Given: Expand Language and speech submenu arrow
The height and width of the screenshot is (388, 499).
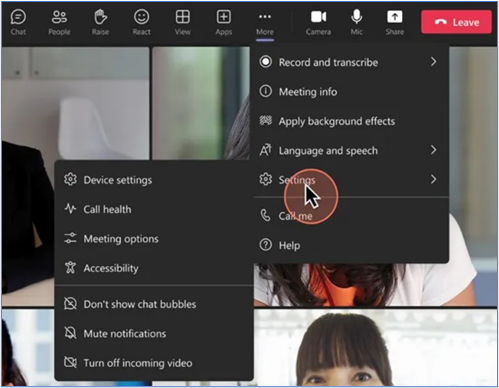Looking at the screenshot, I should (433, 150).
